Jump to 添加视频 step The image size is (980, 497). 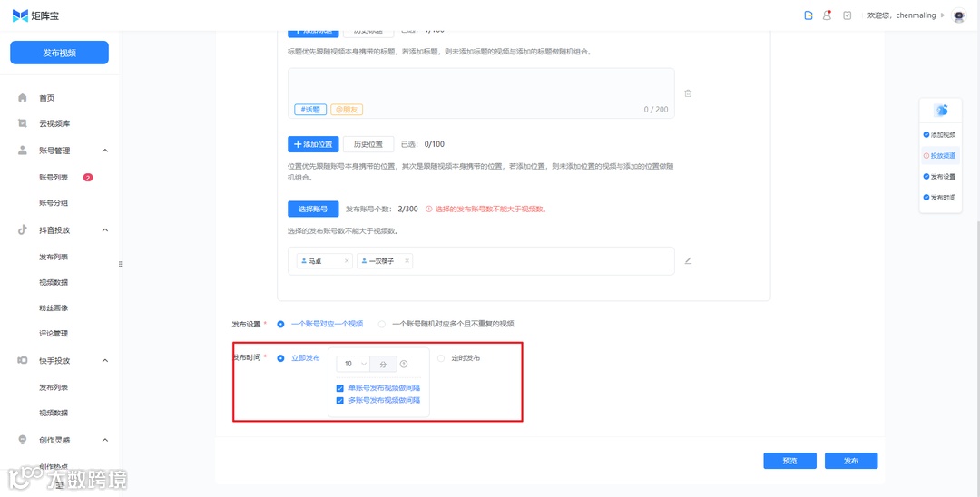(939, 134)
